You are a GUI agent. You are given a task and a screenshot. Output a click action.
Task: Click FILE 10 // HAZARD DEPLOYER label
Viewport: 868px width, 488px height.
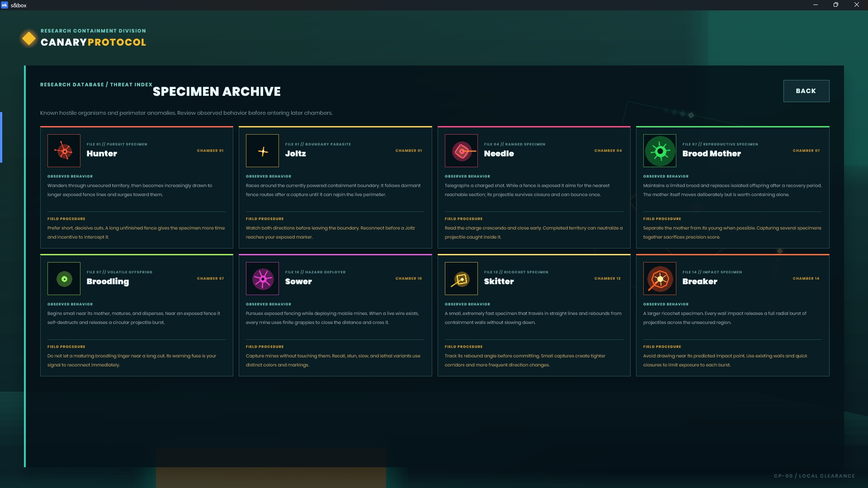(316, 272)
